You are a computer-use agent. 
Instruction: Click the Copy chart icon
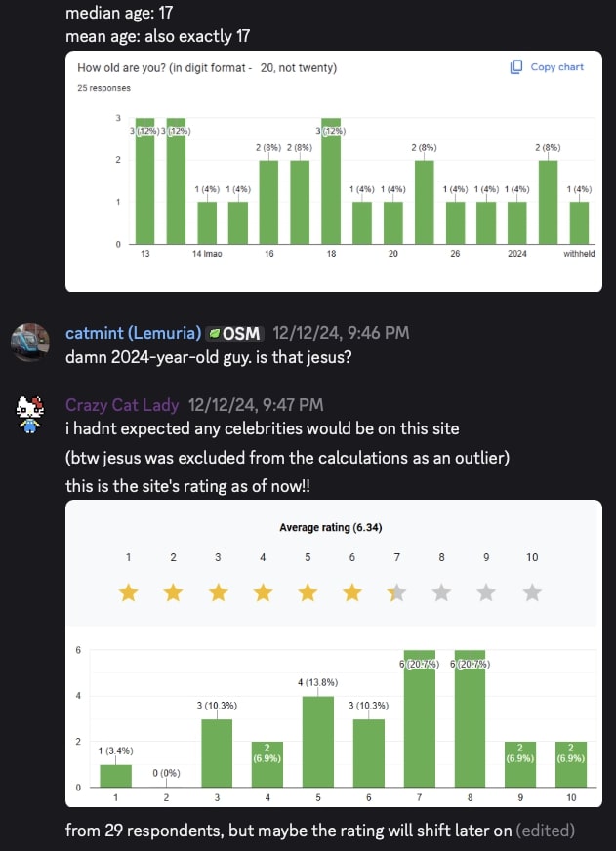click(516, 67)
